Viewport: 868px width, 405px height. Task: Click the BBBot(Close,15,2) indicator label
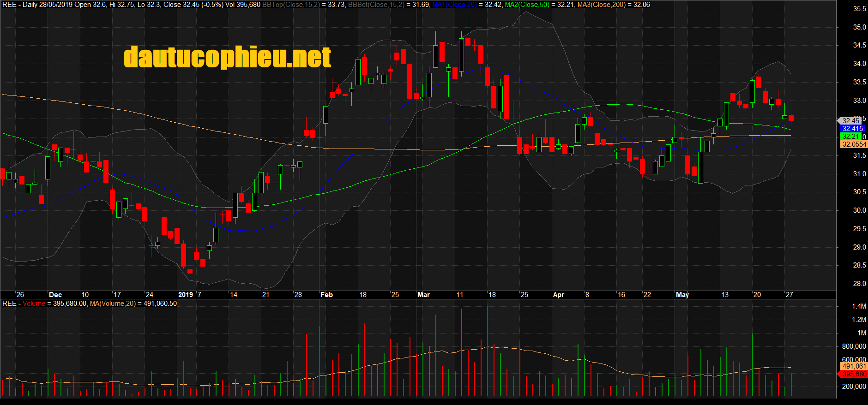click(376, 5)
